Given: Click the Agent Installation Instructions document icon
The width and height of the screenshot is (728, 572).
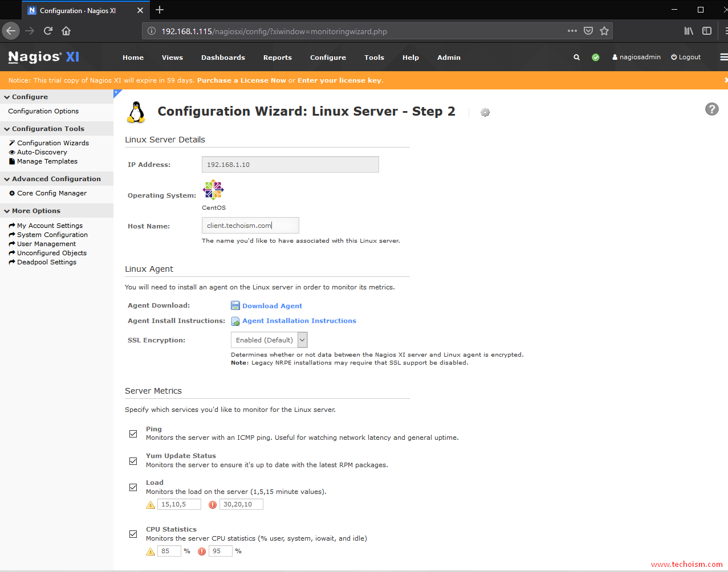Looking at the screenshot, I should click(235, 321).
